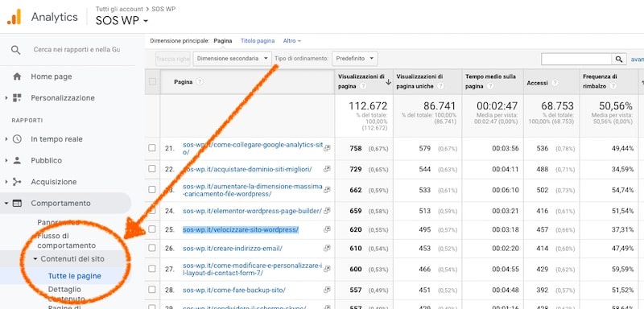
Task: Click help icon for Visualizzazioni di pagina uniche
Action: pos(440,86)
